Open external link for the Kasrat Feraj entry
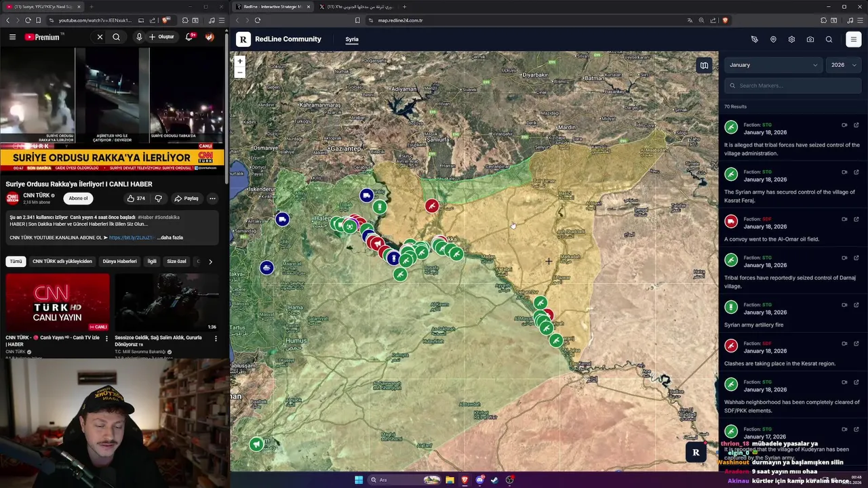 [856, 172]
